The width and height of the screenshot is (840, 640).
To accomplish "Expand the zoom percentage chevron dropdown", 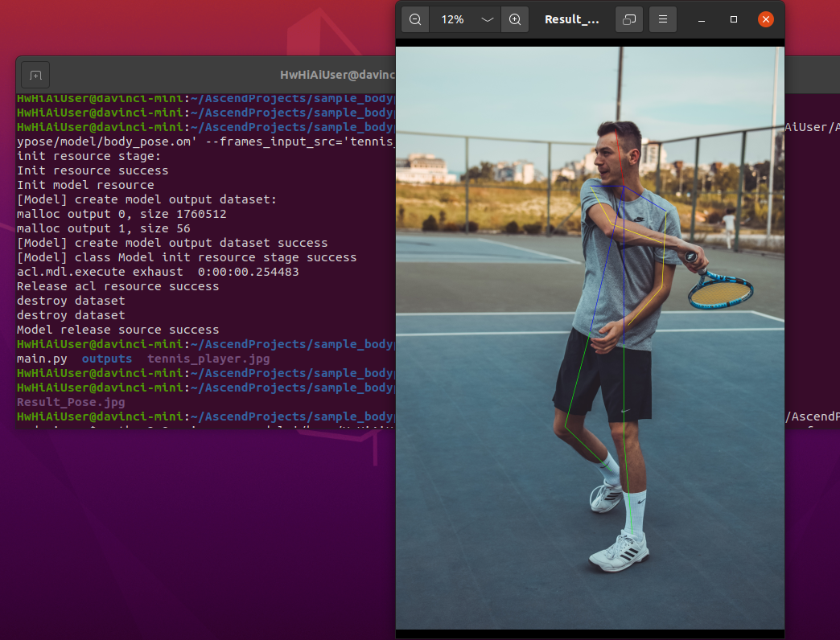I will (x=486, y=18).
